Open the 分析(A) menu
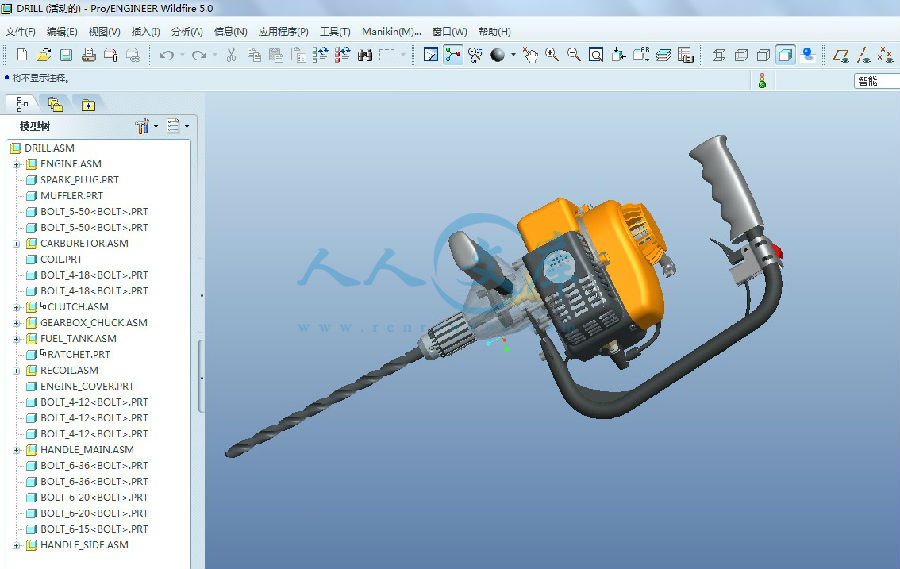The width and height of the screenshot is (900, 569). [185, 32]
